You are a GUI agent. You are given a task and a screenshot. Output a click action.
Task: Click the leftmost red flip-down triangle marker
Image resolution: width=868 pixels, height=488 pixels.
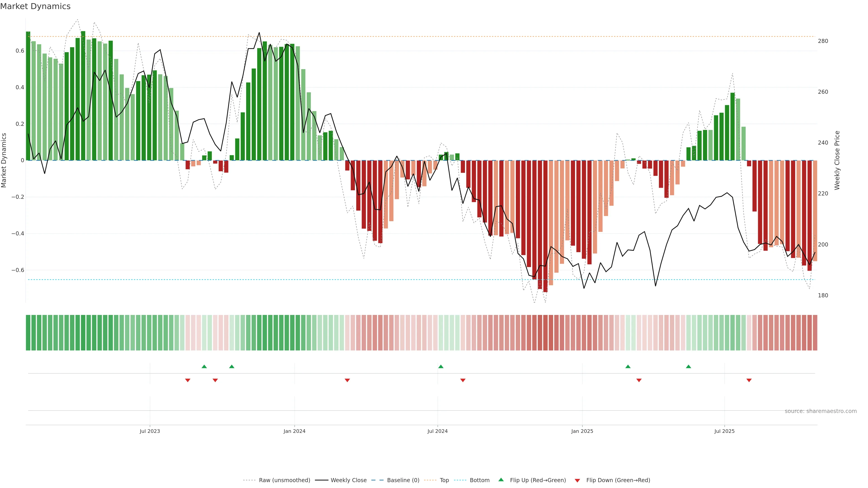188,380
